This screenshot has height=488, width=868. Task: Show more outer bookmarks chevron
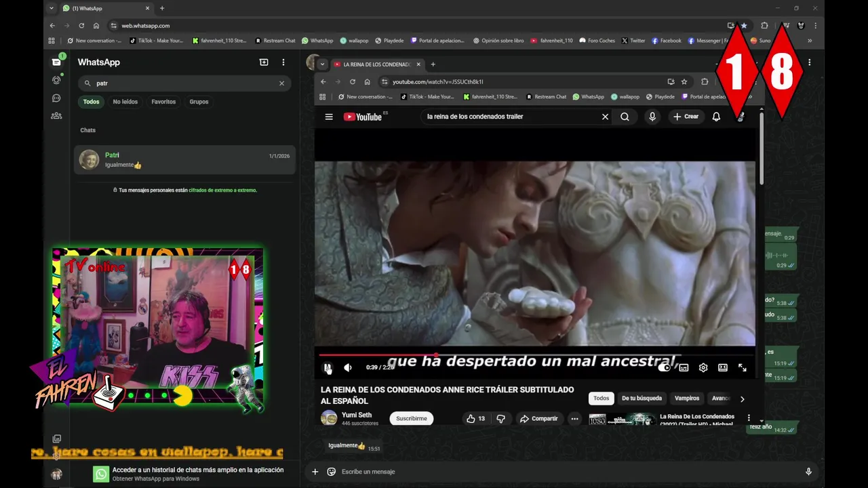pyautogui.click(x=810, y=41)
